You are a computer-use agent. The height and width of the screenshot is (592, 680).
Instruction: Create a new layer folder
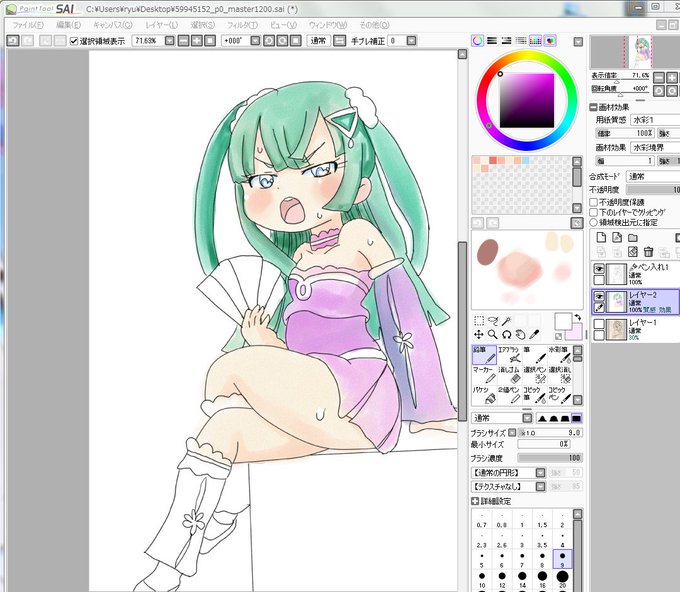click(x=633, y=237)
